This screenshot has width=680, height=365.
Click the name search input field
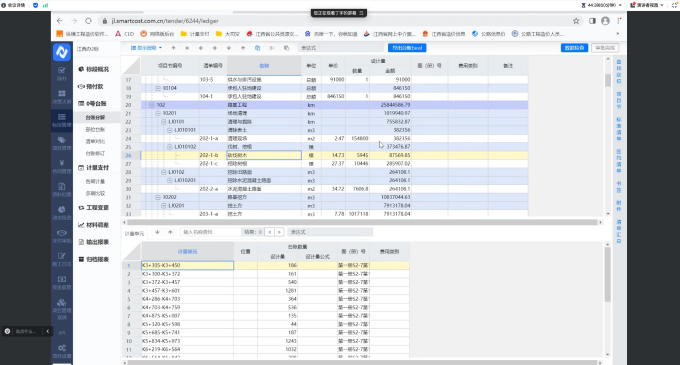210,232
